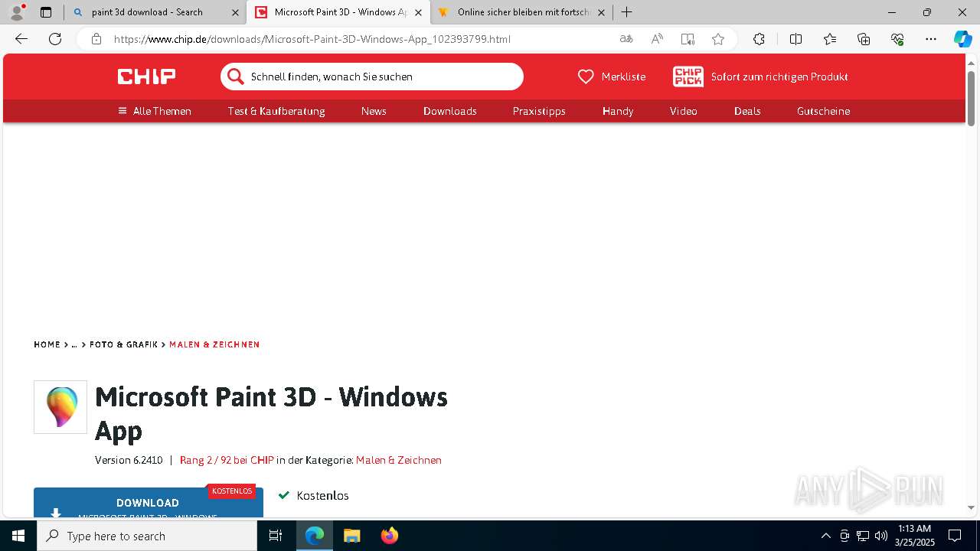Add page to favorites with star icon
Image resolution: width=980 pixels, height=551 pixels.
(x=718, y=39)
